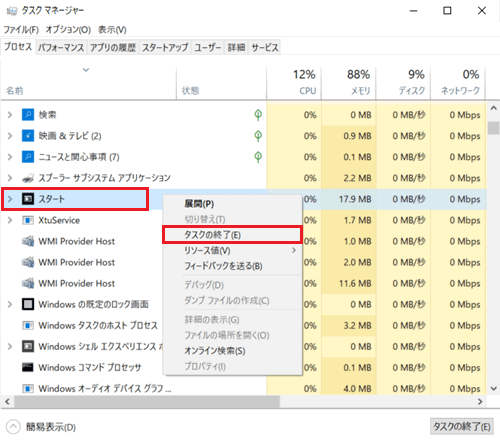Click the Windows オーディオ デバイス グラフ icon

28,389
